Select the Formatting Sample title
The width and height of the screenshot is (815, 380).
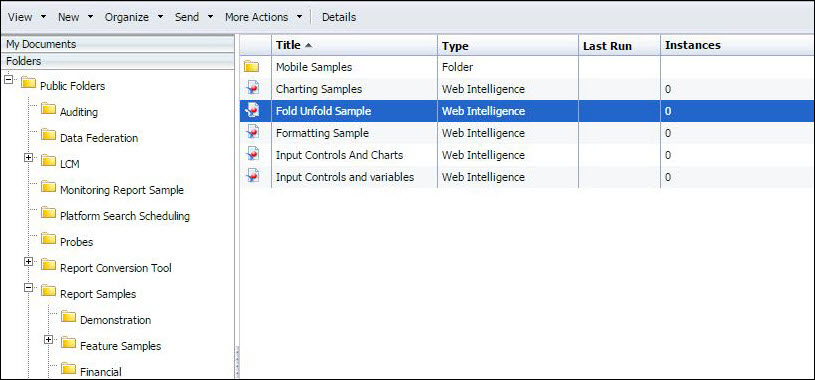322,133
